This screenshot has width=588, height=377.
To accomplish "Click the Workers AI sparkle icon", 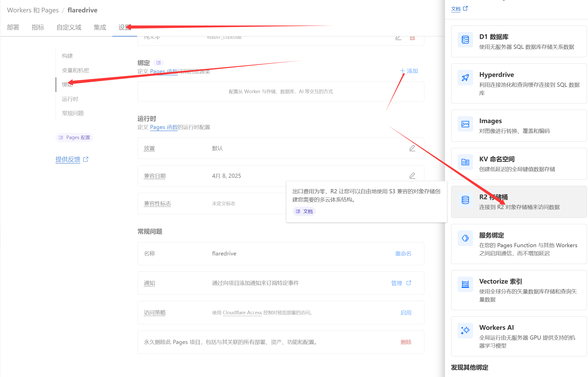I will pyautogui.click(x=465, y=331).
